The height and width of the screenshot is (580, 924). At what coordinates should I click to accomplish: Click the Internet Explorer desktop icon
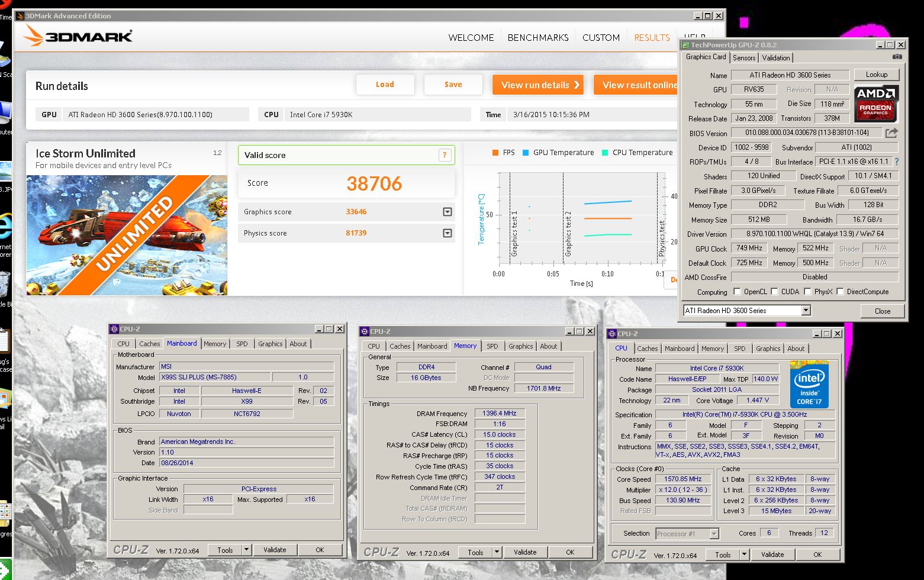[x=5, y=228]
